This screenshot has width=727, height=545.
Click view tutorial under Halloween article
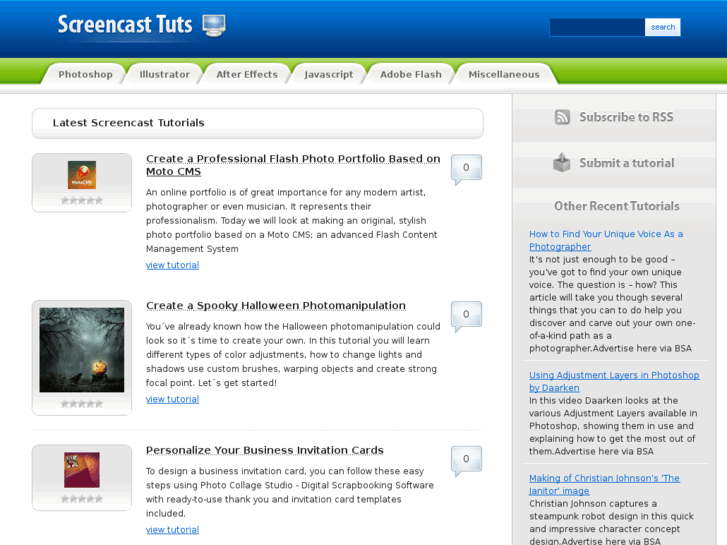click(172, 399)
